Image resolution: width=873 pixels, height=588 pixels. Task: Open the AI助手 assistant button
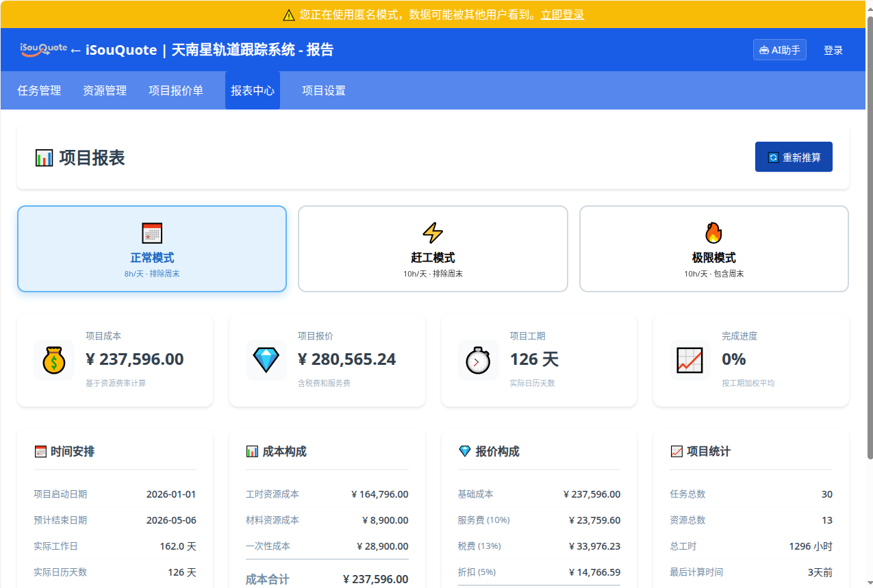click(779, 50)
